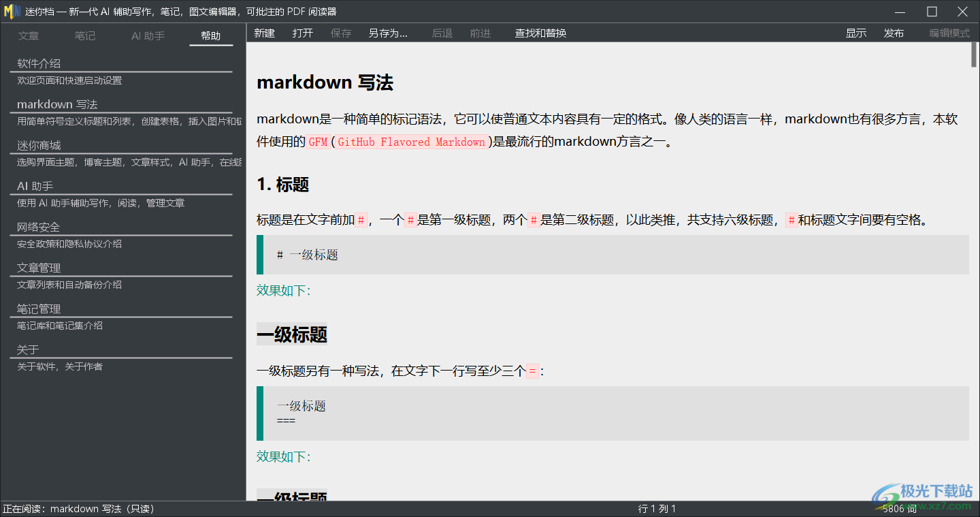Switch to the 笔记 tab
Image resolution: width=980 pixels, height=517 pixels.
coord(85,35)
